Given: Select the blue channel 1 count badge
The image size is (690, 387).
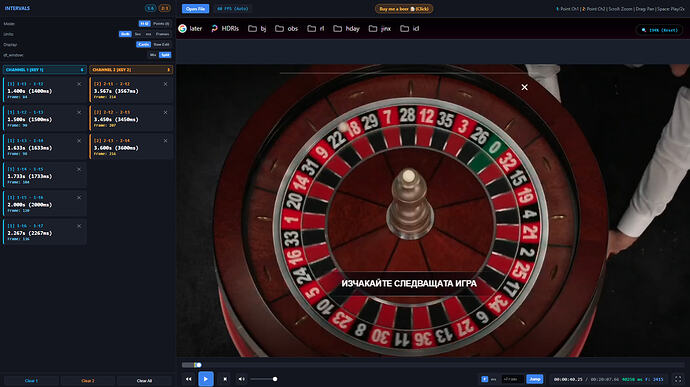Looking at the screenshot, I should [150, 8].
